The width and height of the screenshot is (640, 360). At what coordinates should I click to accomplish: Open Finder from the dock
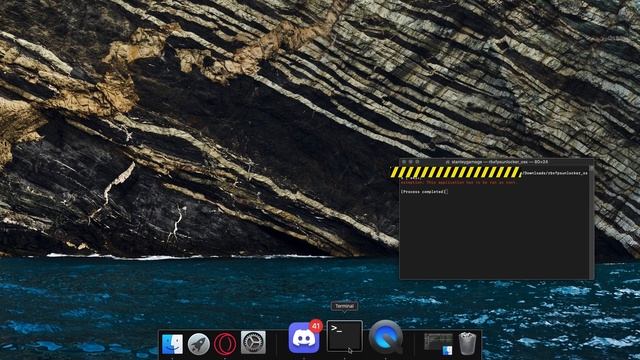[x=172, y=344]
